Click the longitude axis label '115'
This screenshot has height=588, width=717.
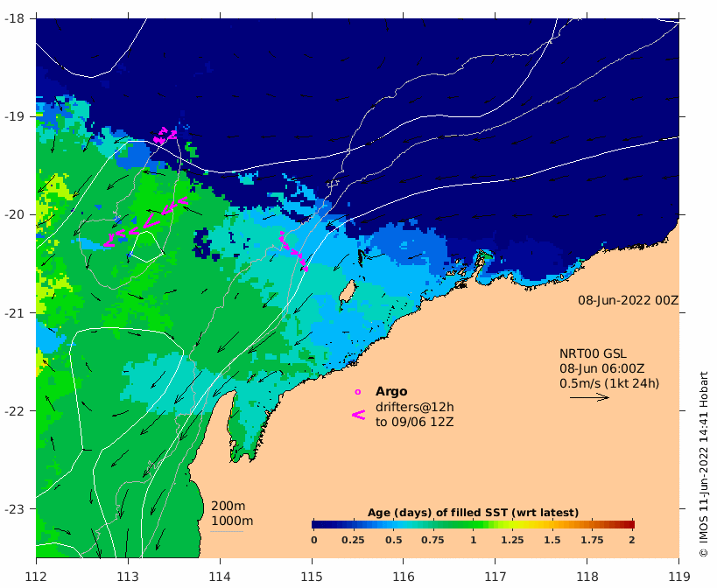(x=312, y=577)
